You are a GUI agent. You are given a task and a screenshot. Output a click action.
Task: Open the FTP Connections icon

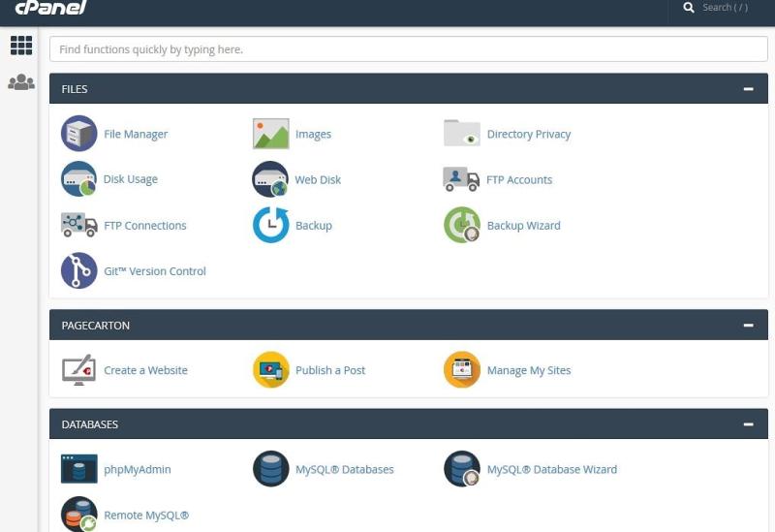coord(79,225)
